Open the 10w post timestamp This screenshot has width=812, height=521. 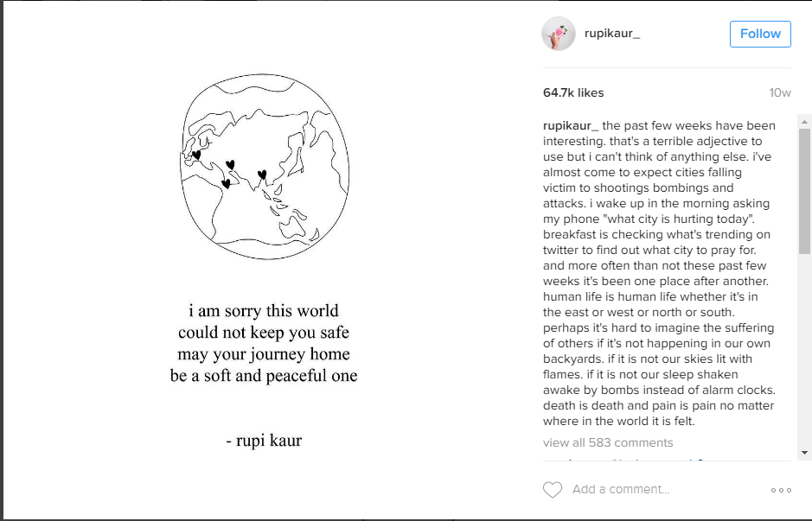(779, 92)
